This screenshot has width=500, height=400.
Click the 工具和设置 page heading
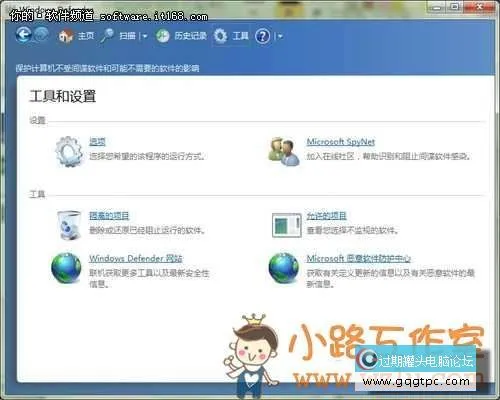coord(63,96)
